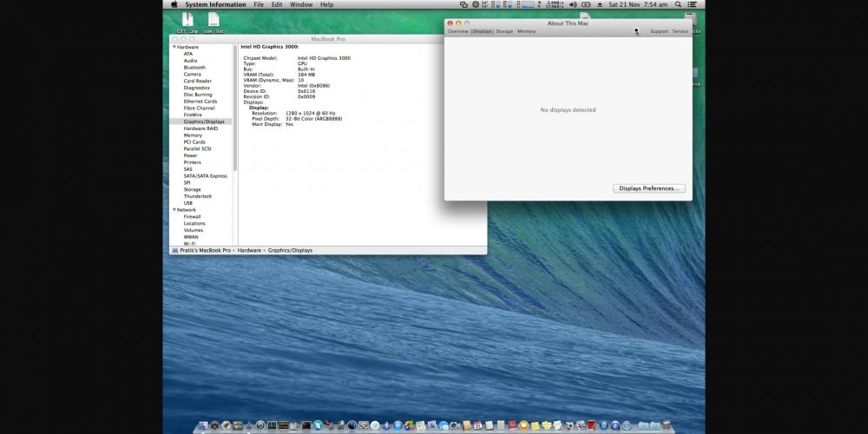Screen dimensions: 868x434
Task: Click the sidebar vertical scrollbar in System Information
Action: click(235, 108)
